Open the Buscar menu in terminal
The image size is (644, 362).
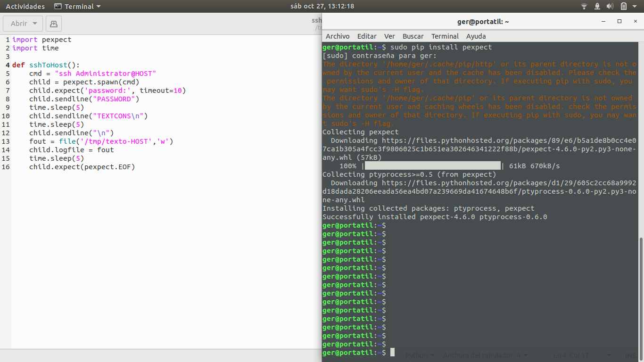[413, 36]
